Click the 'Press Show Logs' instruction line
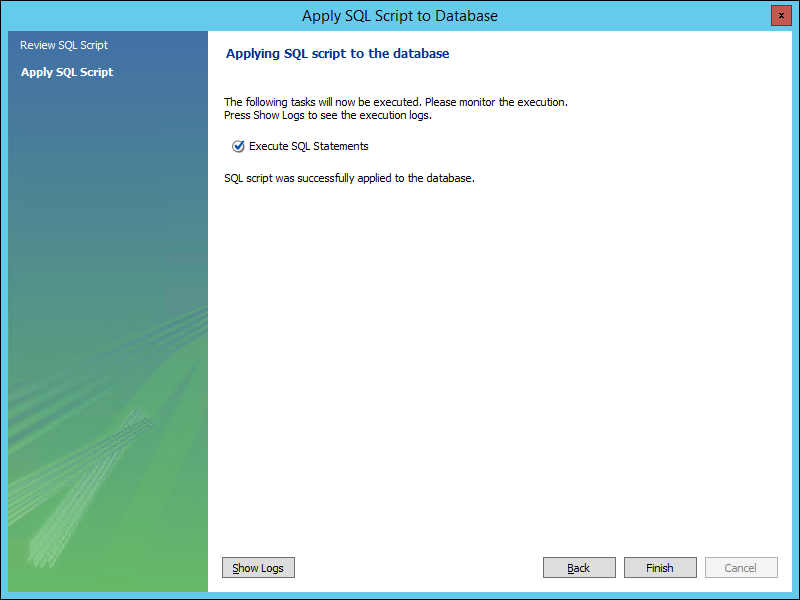Image resolution: width=800 pixels, height=600 pixels. pyautogui.click(x=327, y=115)
